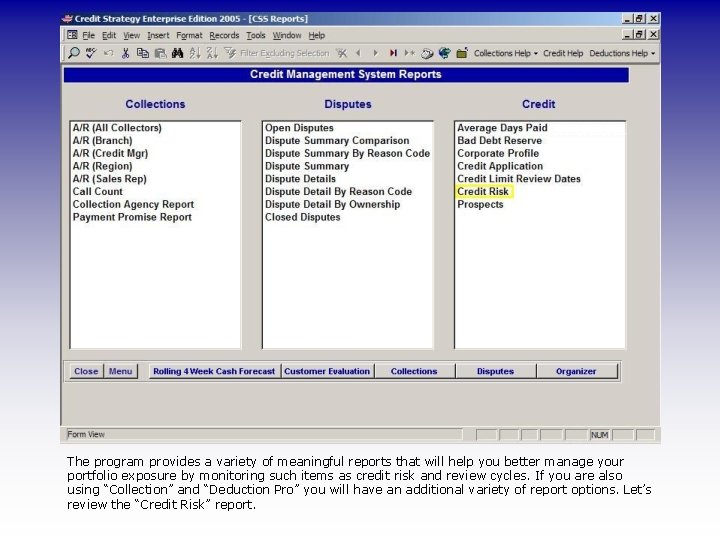Select A/R (Sales Rep) report

tap(110, 179)
